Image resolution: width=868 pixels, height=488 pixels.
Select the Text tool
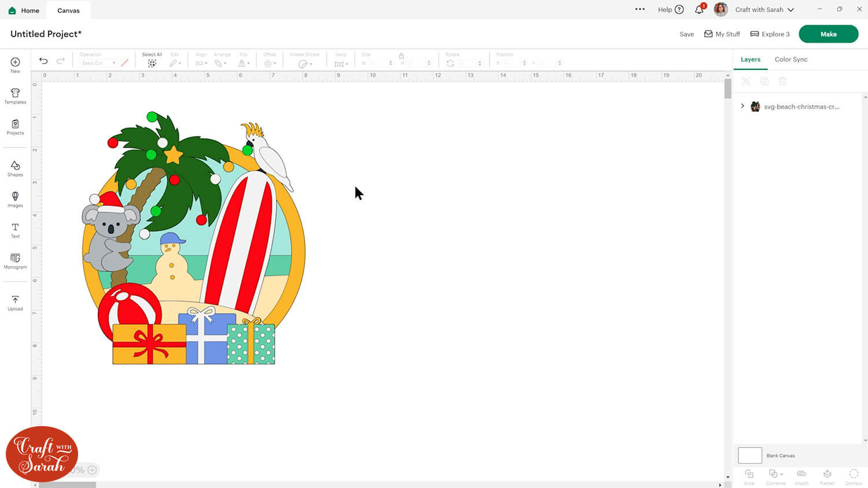point(15,230)
